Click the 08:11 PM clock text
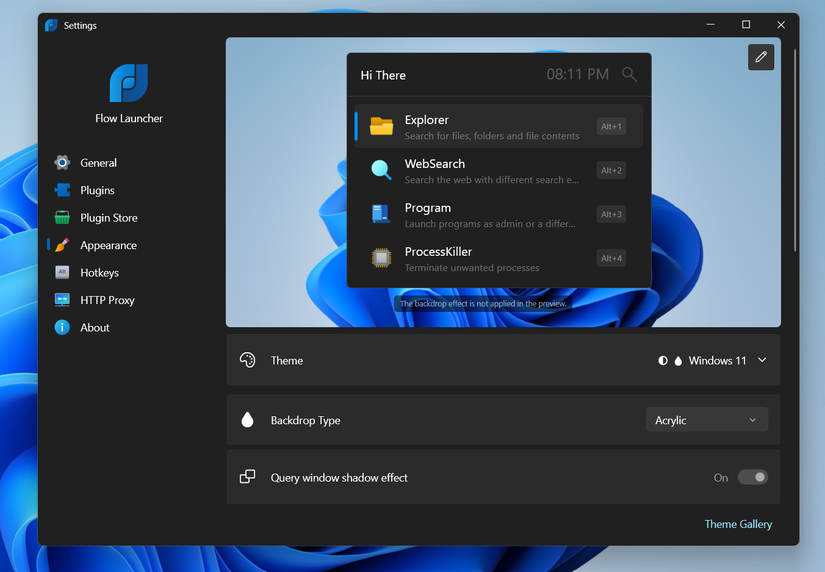Screen dimensions: 825x572 click(x=577, y=74)
